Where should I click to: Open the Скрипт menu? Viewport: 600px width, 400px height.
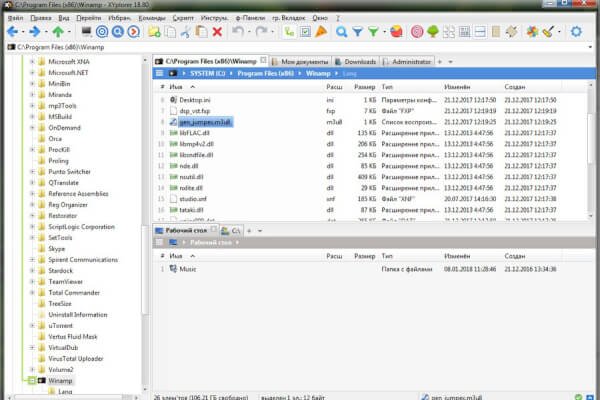(x=183, y=18)
